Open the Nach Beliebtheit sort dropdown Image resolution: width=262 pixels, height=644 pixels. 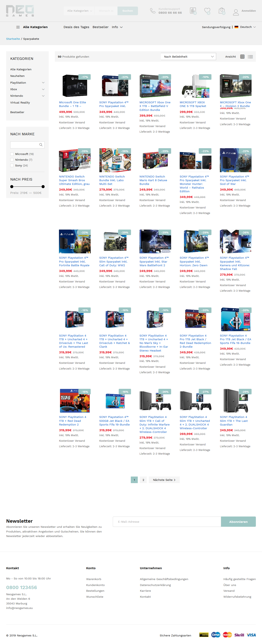(x=188, y=57)
